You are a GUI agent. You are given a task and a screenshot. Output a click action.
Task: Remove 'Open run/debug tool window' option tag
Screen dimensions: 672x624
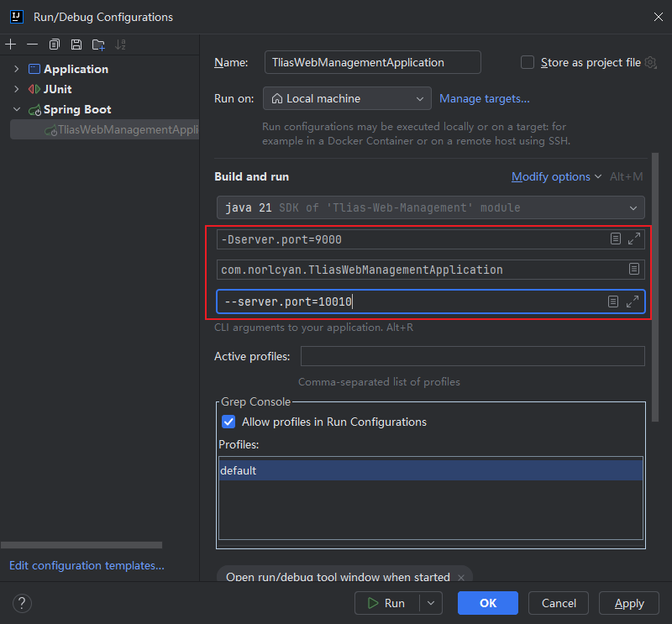[x=461, y=577]
